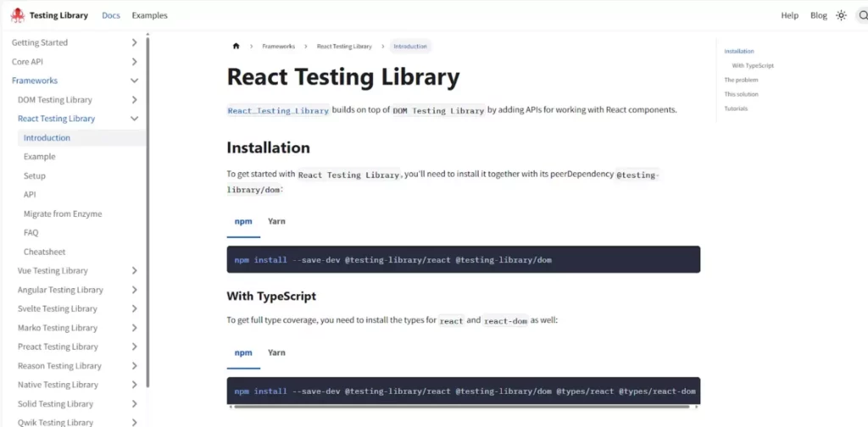
Task: Jump to This solution in contents
Action: [x=741, y=95]
